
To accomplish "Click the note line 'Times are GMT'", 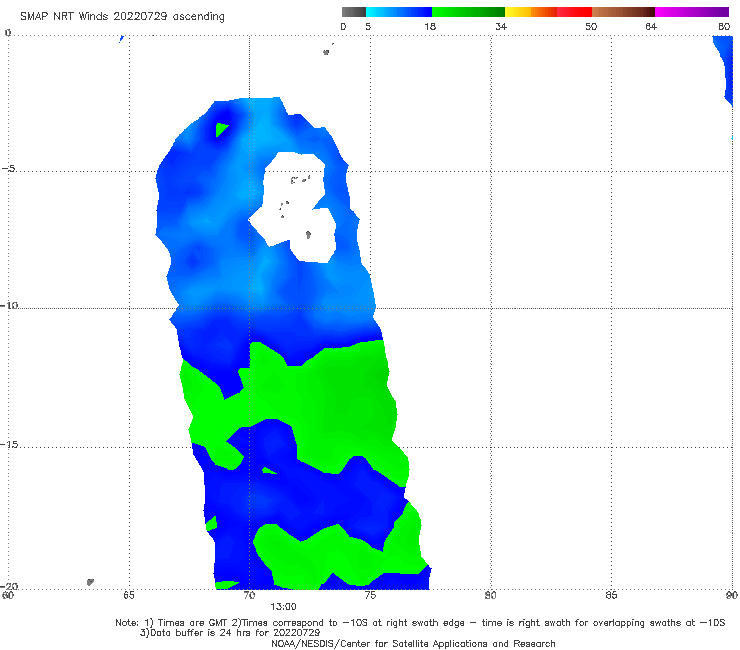I will pos(193,623).
